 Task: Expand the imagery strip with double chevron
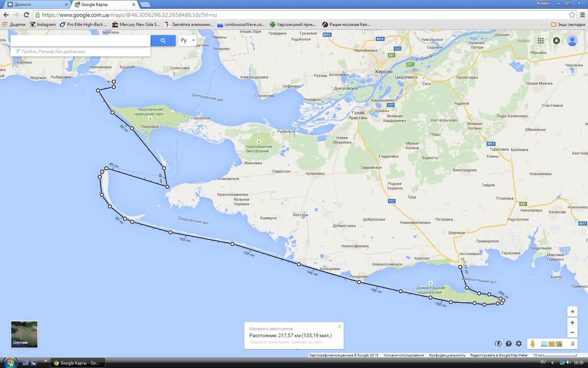tap(573, 344)
